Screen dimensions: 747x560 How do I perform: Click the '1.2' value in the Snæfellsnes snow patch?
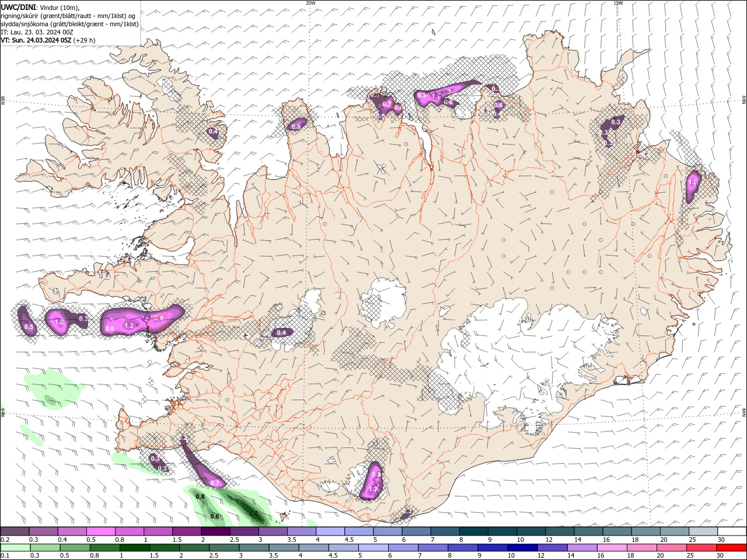[x=130, y=325]
